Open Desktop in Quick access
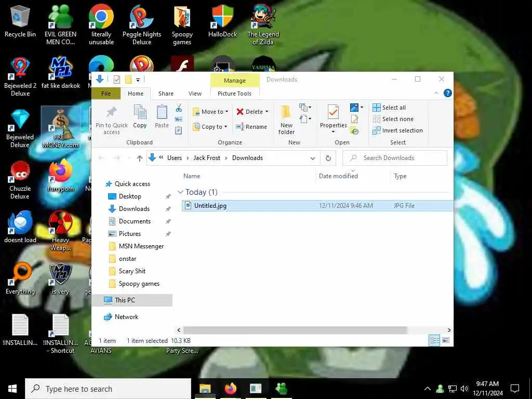Image resolution: width=532 pixels, height=399 pixels. [129, 196]
